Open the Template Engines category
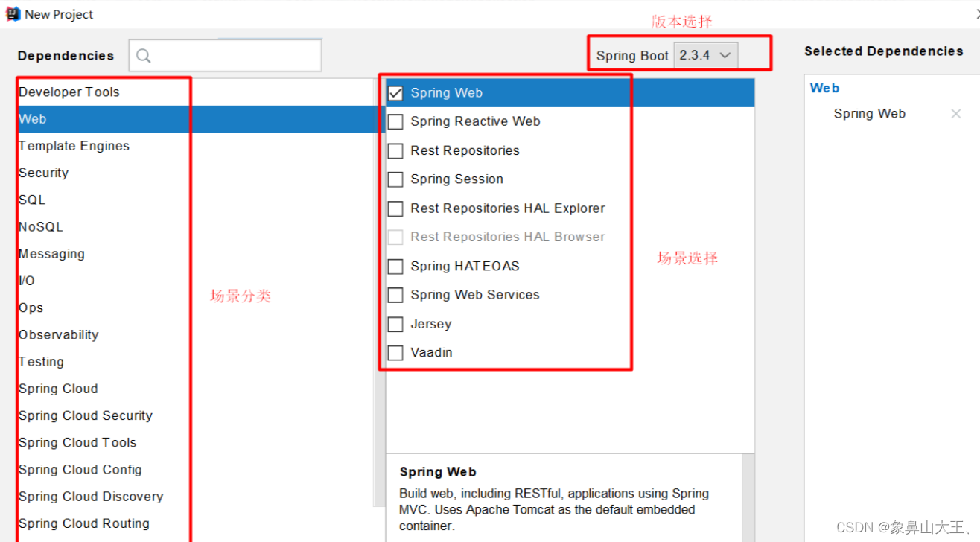This screenshot has height=542, width=980. click(x=197, y=146)
